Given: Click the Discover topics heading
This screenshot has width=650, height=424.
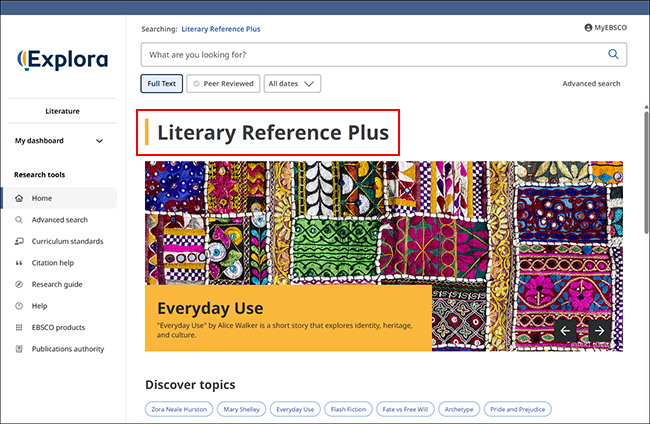Looking at the screenshot, I should pyautogui.click(x=190, y=385).
